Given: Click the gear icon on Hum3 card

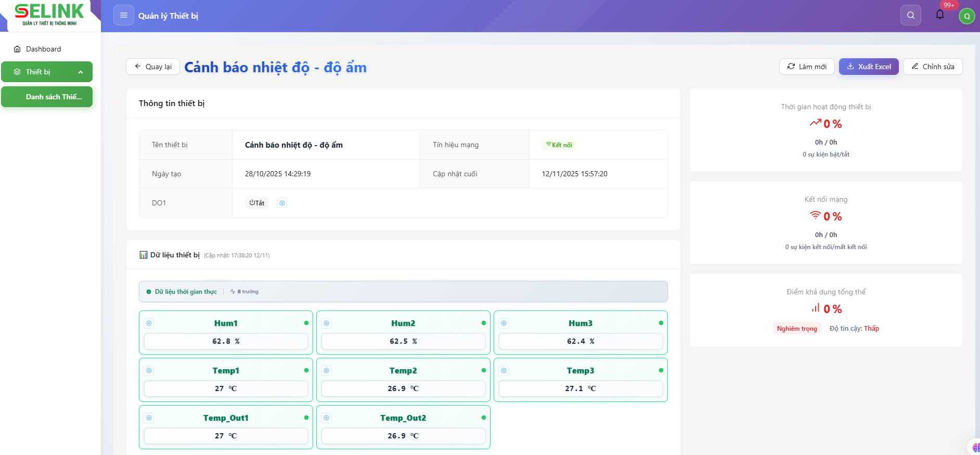Looking at the screenshot, I should pyautogui.click(x=504, y=323).
